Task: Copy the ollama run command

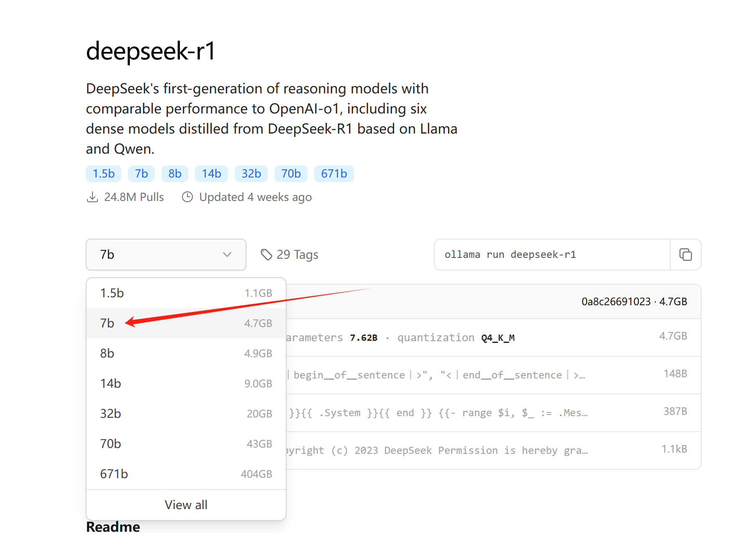Action: pyautogui.click(x=685, y=255)
